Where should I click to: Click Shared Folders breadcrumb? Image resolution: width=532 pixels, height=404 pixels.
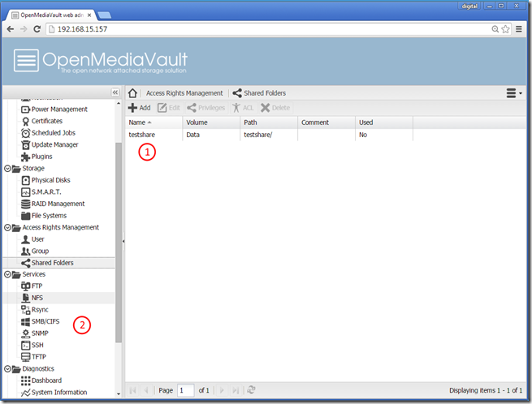click(x=259, y=93)
